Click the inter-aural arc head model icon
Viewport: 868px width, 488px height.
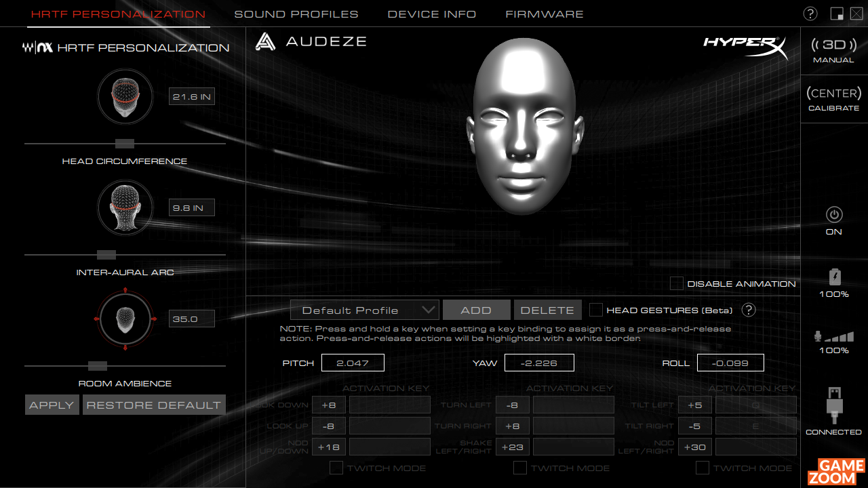click(x=125, y=207)
